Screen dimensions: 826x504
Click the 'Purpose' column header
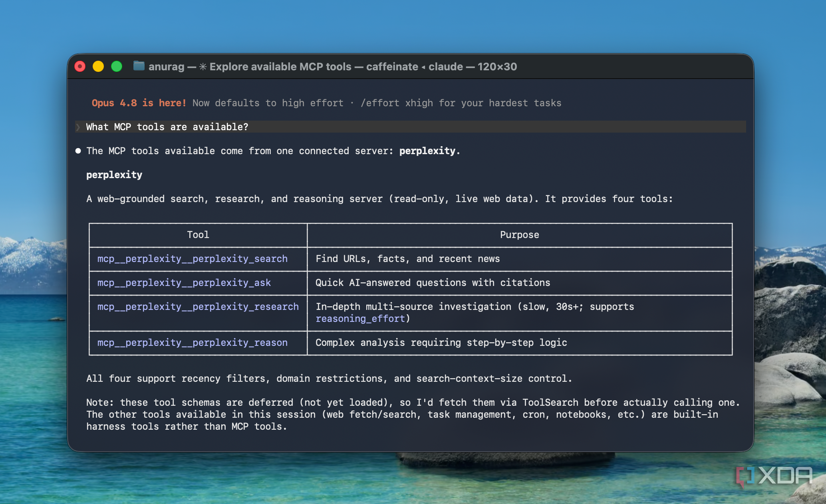[520, 235]
